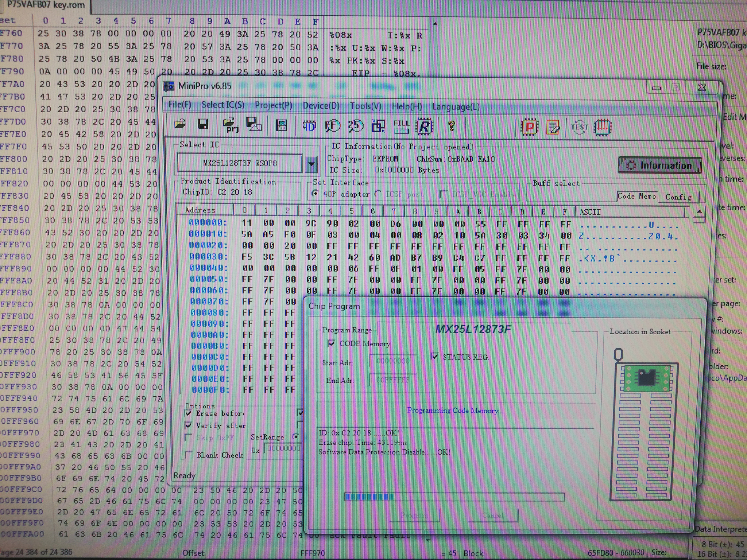Screen dimensions: 747x560
Task: Click the Start Adr input field
Action: [x=392, y=361]
